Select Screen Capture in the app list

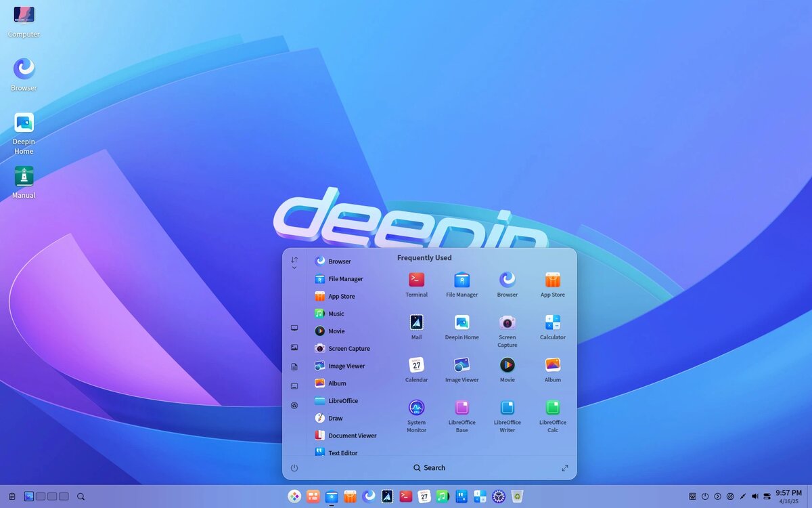point(342,349)
